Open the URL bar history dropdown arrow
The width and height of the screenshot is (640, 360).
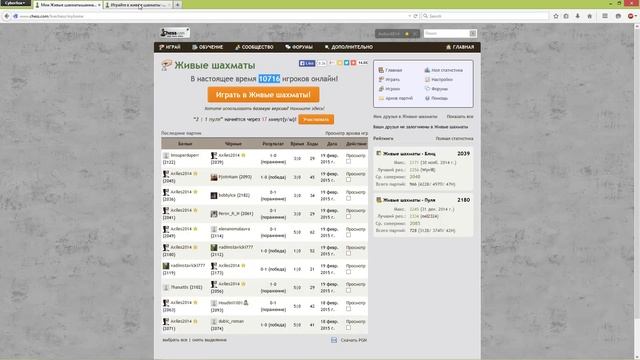tap(409, 16)
